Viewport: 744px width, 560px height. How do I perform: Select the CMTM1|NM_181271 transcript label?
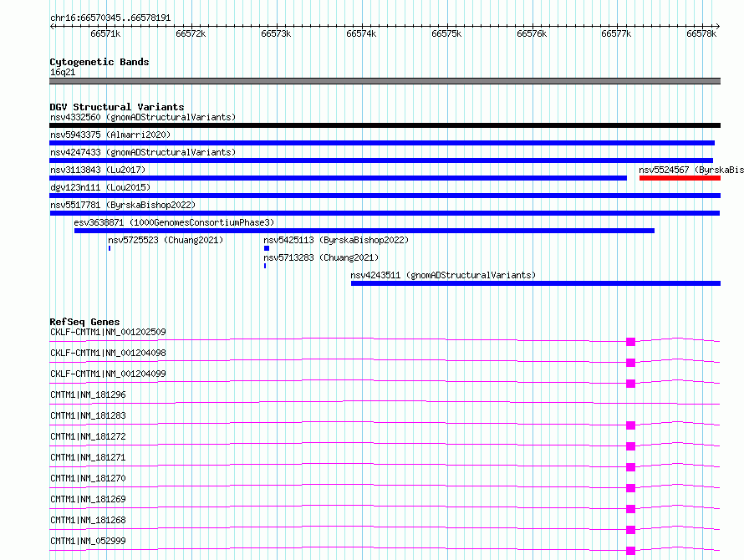(88, 457)
